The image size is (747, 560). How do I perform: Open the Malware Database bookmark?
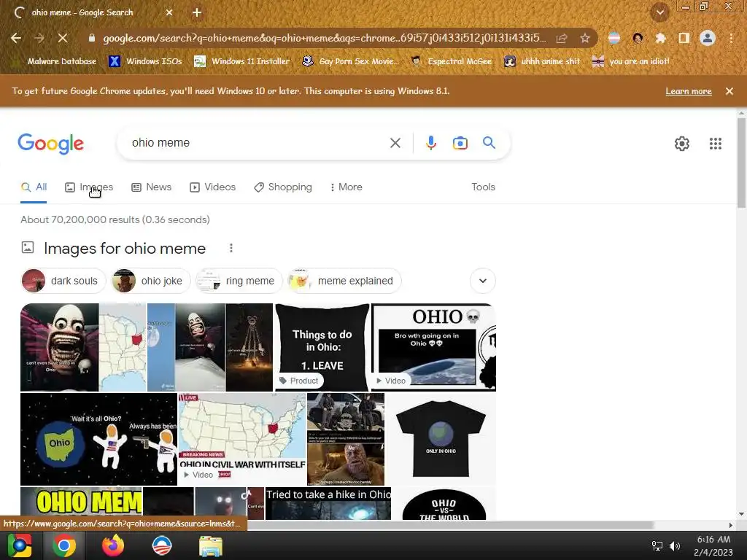55,61
